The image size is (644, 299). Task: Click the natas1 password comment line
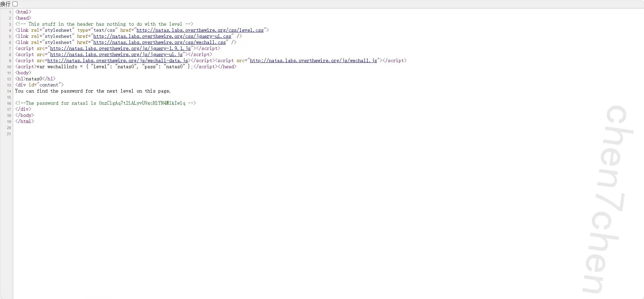(105, 103)
